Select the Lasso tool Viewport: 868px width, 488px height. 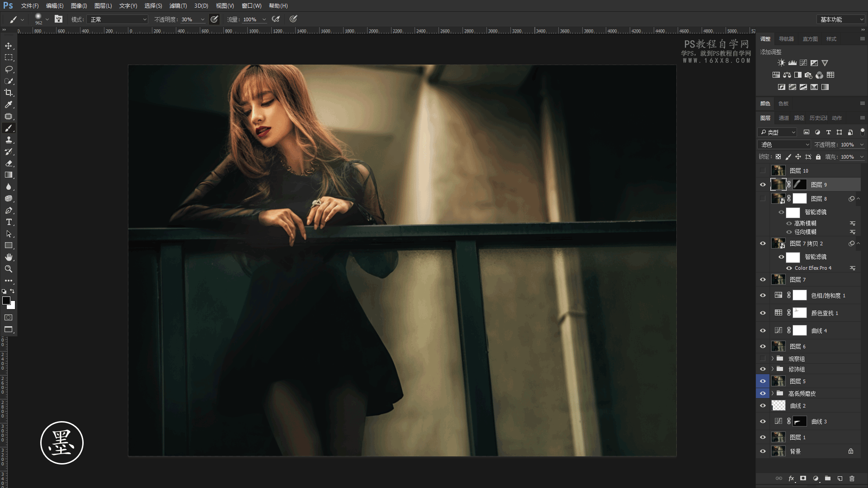pos(9,69)
